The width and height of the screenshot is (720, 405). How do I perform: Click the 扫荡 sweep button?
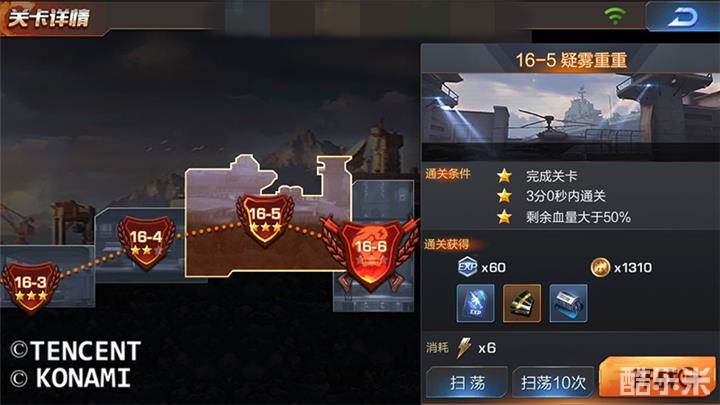pos(467,382)
